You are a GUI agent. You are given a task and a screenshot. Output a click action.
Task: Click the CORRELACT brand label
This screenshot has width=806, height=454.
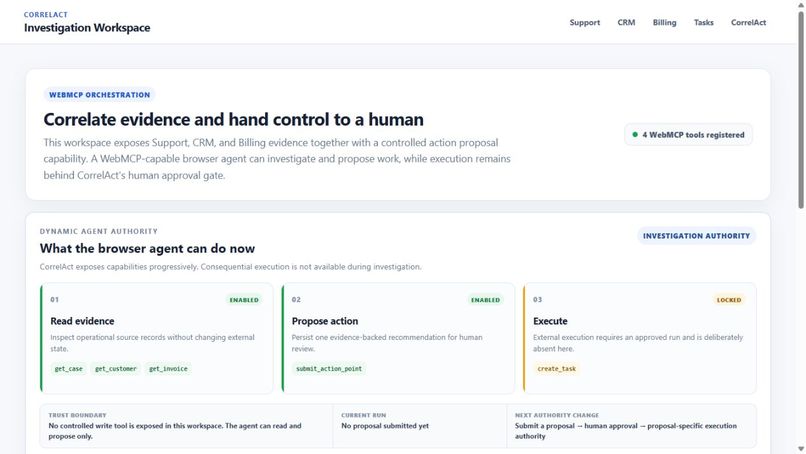click(46, 14)
